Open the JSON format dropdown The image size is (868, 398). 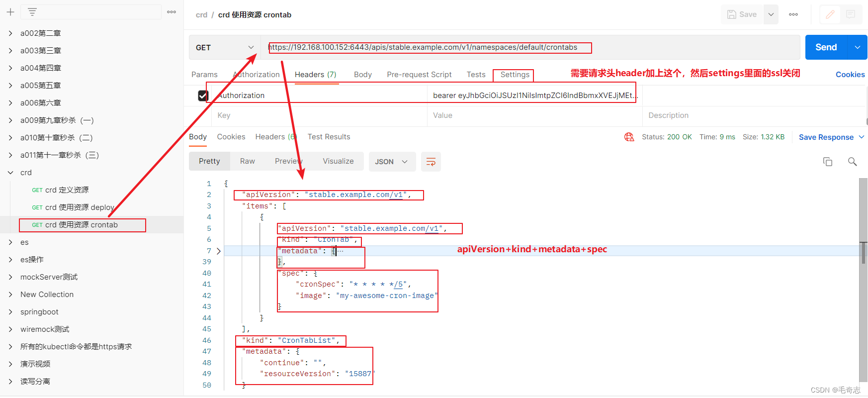coord(392,162)
